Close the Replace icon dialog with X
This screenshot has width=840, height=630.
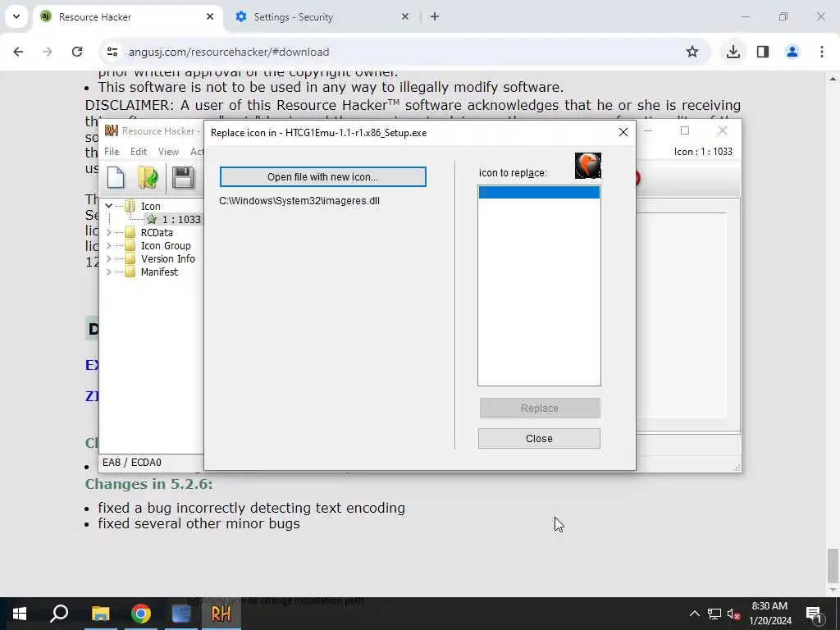[x=623, y=132]
